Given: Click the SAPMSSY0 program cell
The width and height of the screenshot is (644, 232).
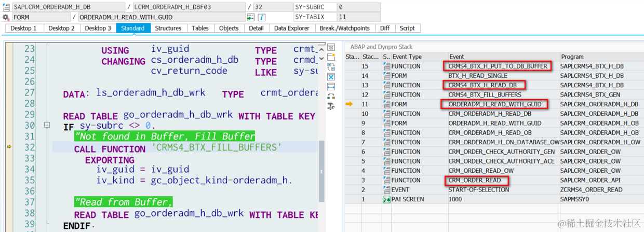Looking at the screenshot, I should click(x=602, y=199).
